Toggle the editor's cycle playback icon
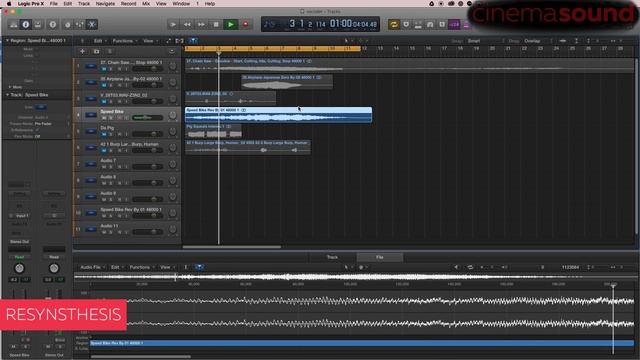Viewport: 640px width, 360px height. (470, 267)
